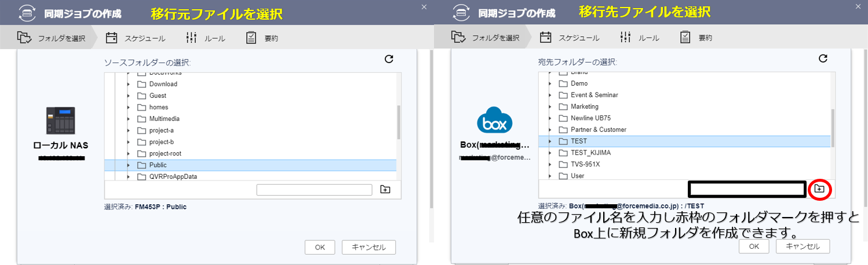Click new folder icon in source panel

click(x=385, y=190)
